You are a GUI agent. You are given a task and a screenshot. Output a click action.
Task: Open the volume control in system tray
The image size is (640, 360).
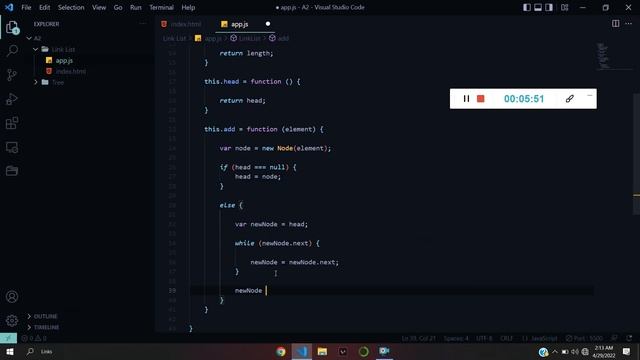click(575, 351)
